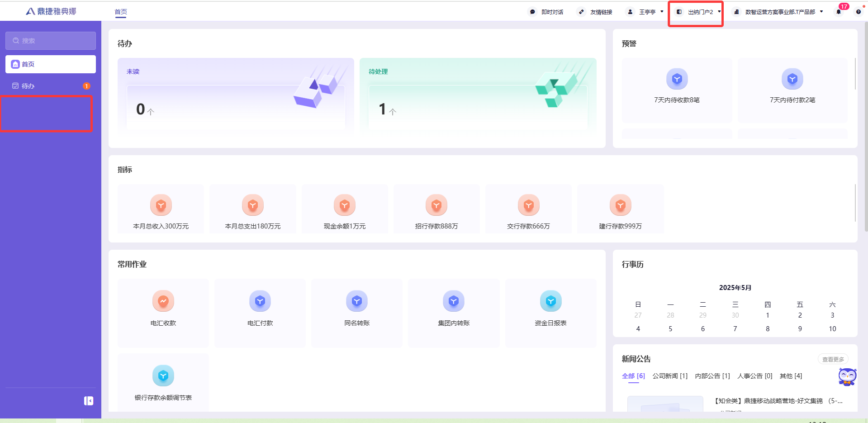868x423 pixels.
Task: Click the owl assistant mascot icon
Action: pos(847,376)
